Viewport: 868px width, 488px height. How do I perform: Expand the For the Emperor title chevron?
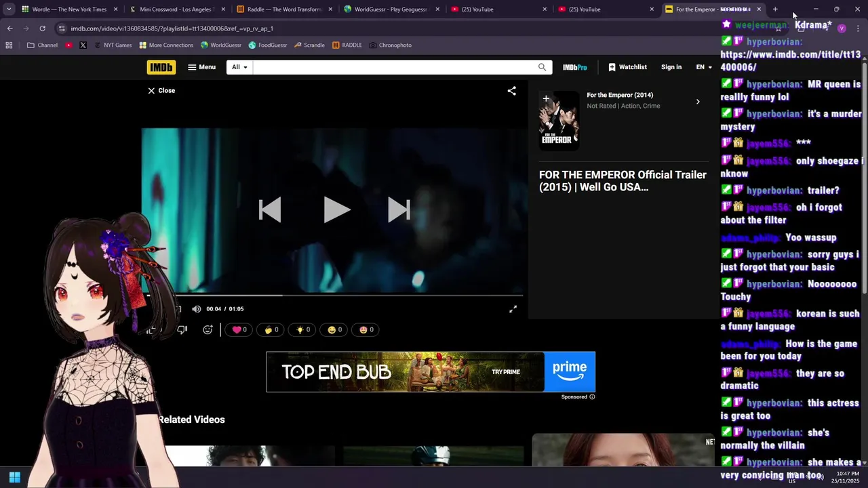click(698, 102)
